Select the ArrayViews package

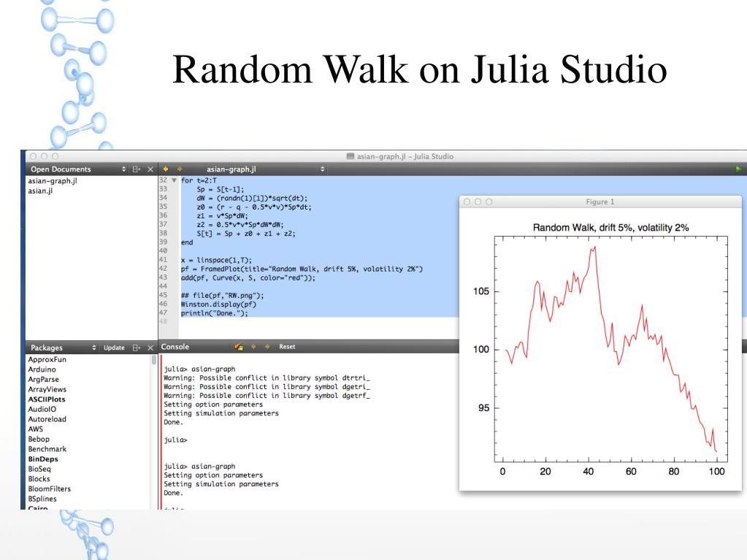click(x=47, y=390)
